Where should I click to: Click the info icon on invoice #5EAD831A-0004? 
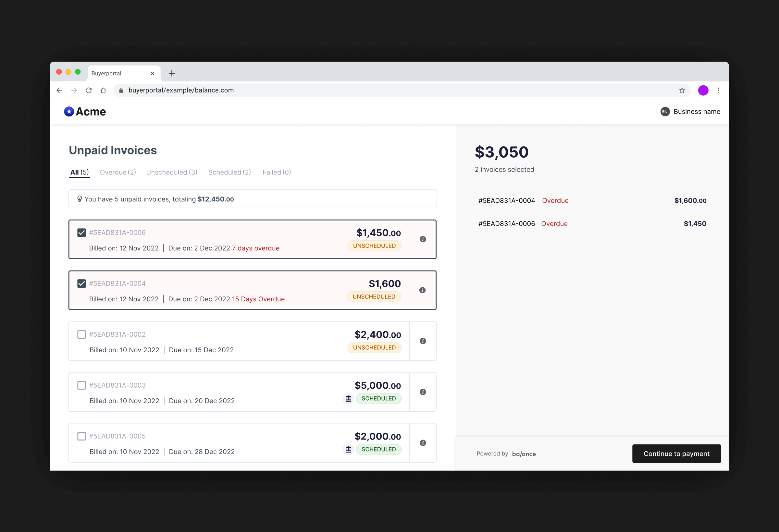pos(423,290)
